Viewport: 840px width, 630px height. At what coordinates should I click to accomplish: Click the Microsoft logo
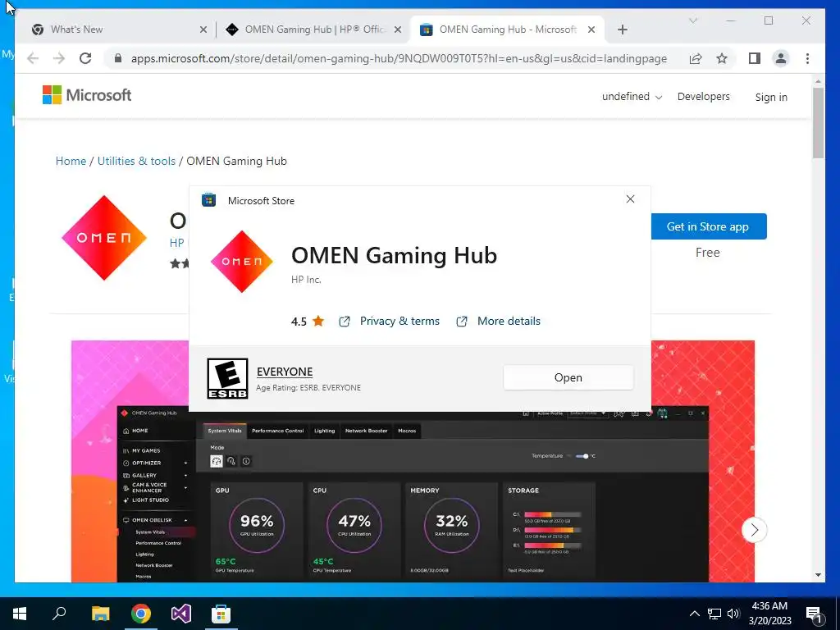tap(87, 95)
